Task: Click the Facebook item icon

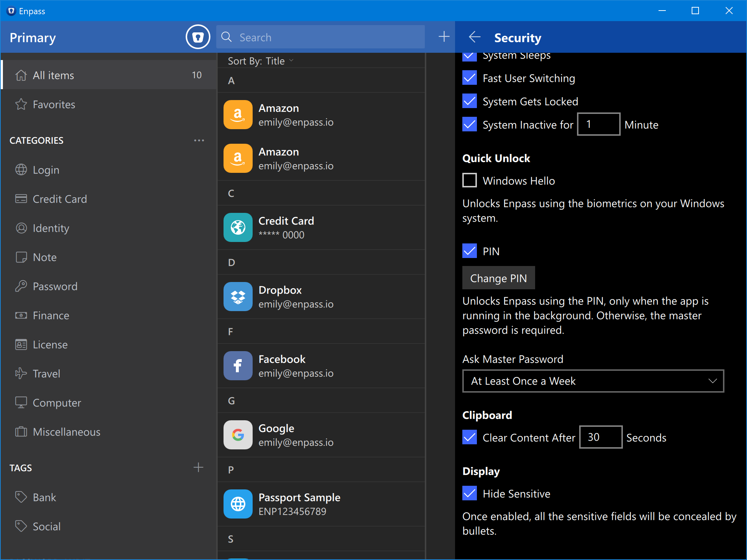Action: pyautogui.click(x=238, y=366)
